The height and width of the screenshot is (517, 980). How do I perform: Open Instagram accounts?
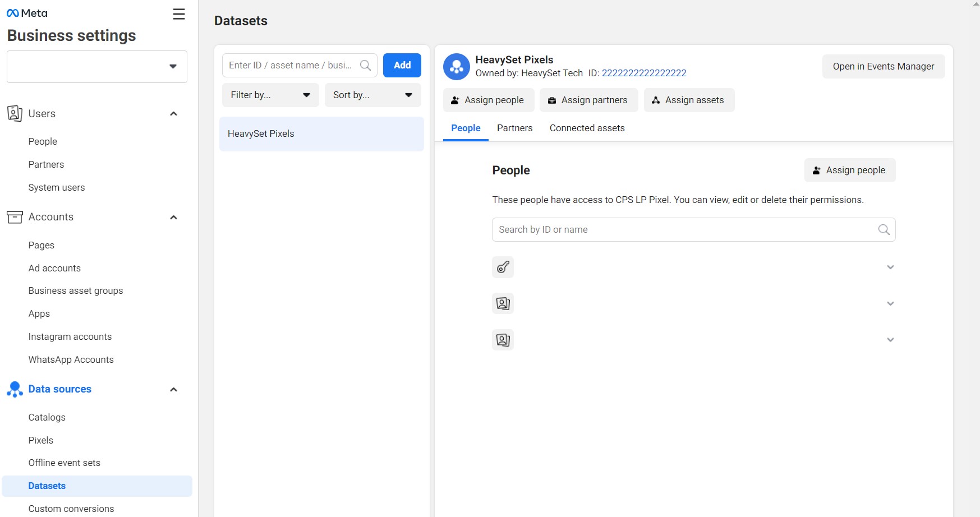click(x=70, y=336)
